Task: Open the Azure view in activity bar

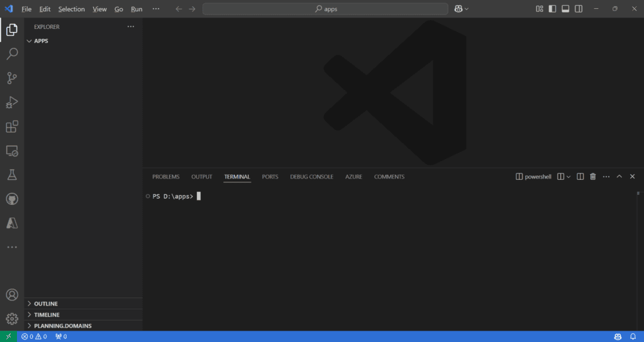Action: [12, 223]
